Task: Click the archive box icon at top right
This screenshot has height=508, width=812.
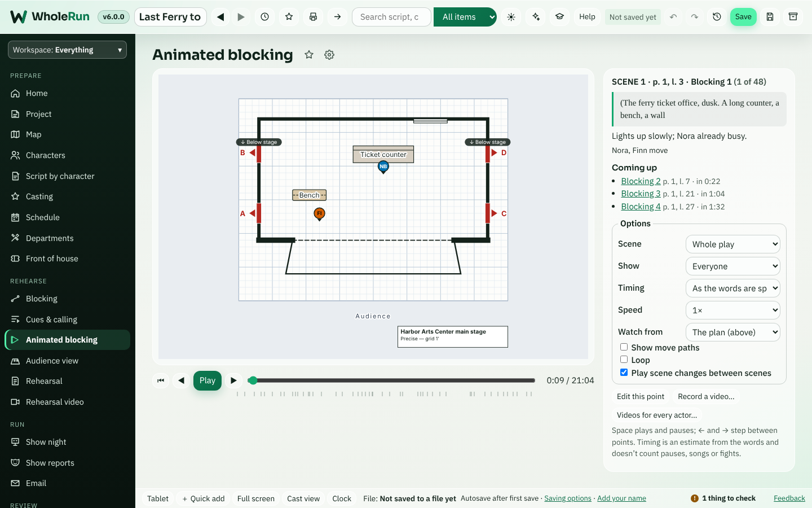Action: (793, 17)
